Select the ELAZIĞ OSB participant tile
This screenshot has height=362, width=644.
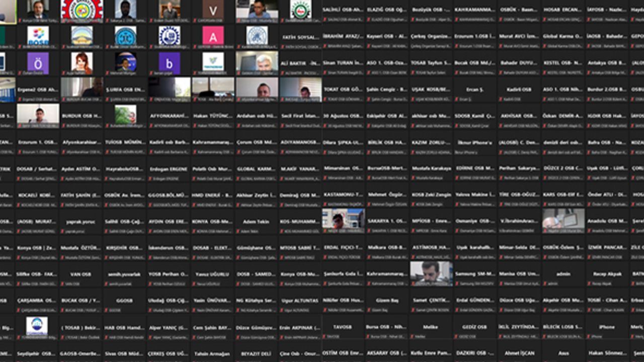click(x=387, y=11)
